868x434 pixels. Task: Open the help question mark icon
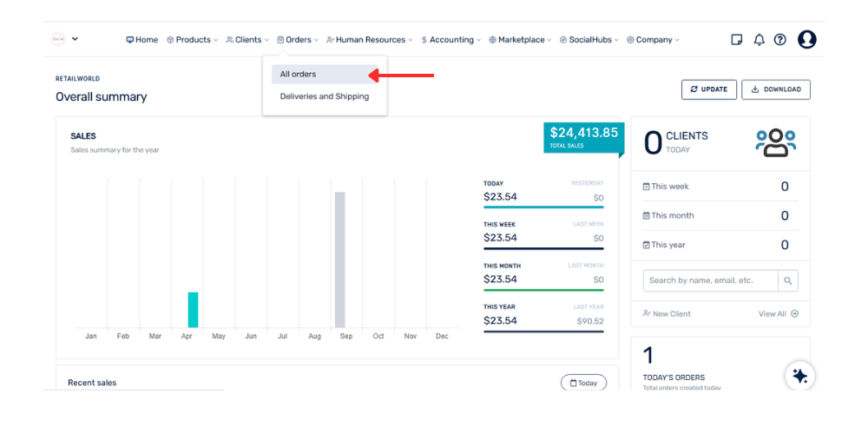[779, 40]
